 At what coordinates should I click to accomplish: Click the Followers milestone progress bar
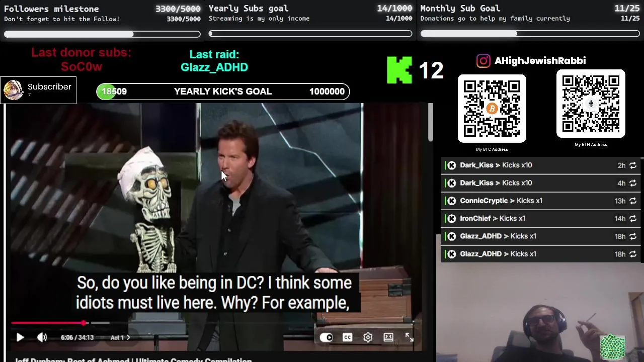[102, 34]
